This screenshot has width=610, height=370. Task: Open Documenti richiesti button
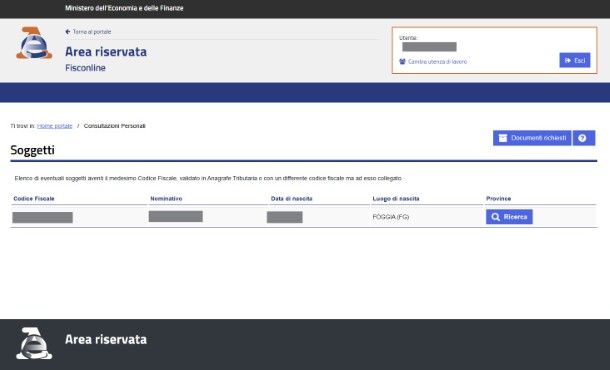pos(532,138)
